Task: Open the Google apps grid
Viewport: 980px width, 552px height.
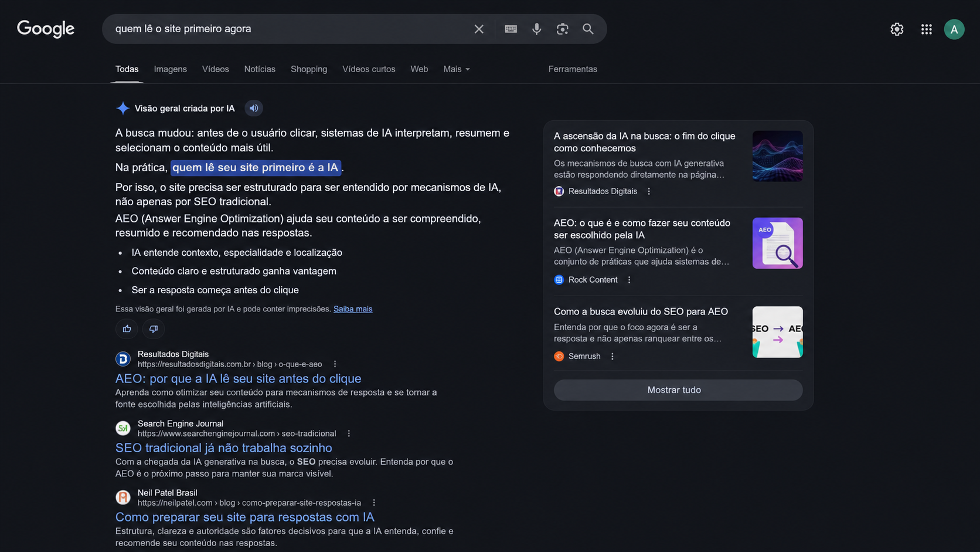Action: point(926,29)
